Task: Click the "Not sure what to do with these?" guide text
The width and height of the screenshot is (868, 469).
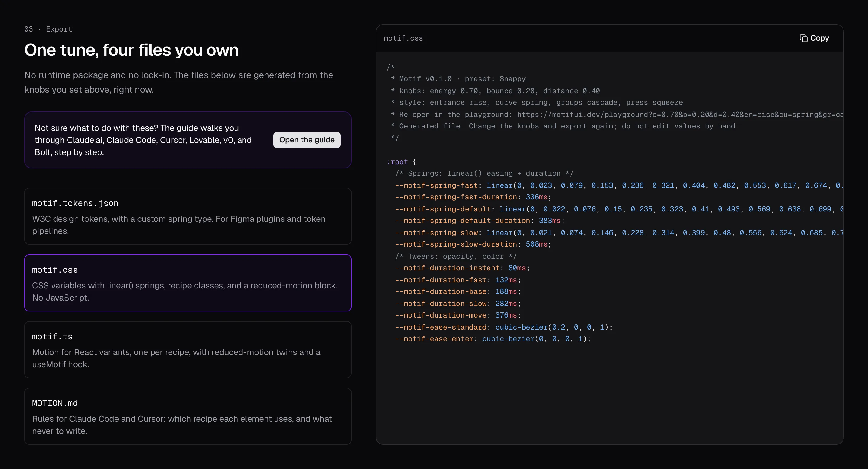Action: [143, 140]
